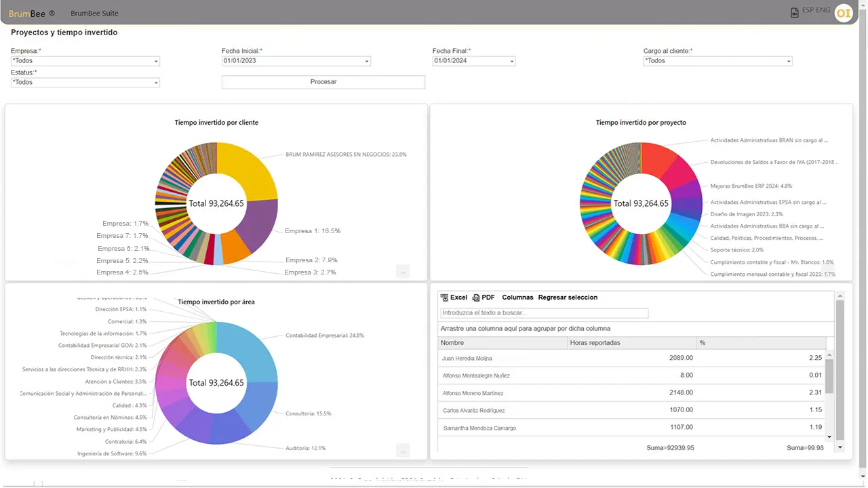Select the Alfonso Montealegre Nuñez row
The height and width of the screenshot is (488, 868).
pos(632,375)
